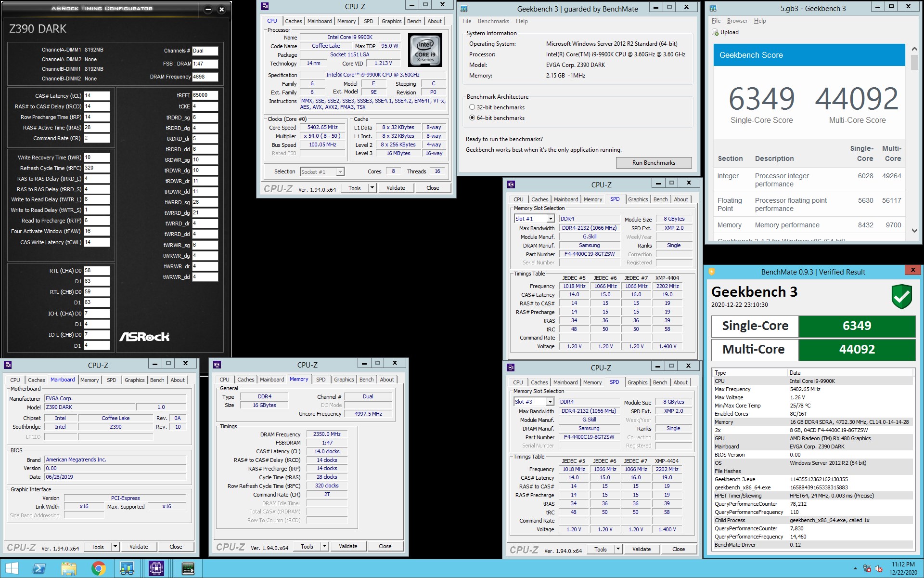
Task: Expand Tools arrow in CPU-Z Mainboard window
Action: (115, 547)
